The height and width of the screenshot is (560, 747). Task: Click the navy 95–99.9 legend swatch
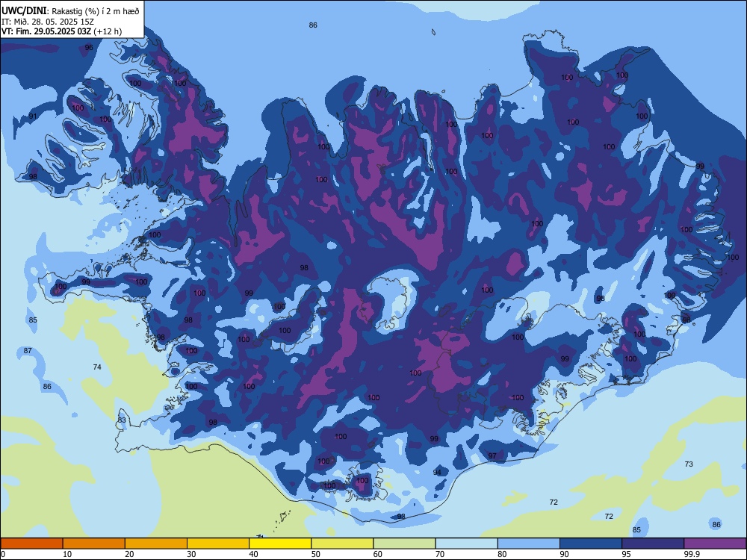pyautogui.click(x=653, y=544)
